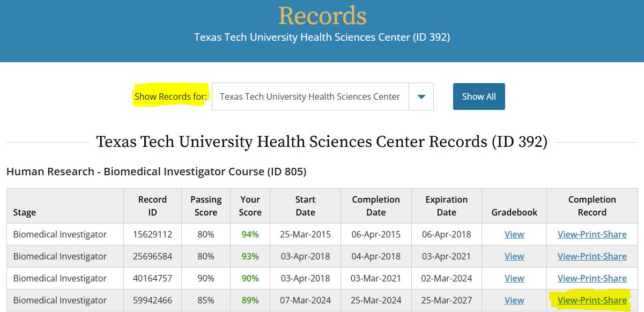
Task: Open View-Print-Share for record 25696584
Action: (x=592, y=256)
